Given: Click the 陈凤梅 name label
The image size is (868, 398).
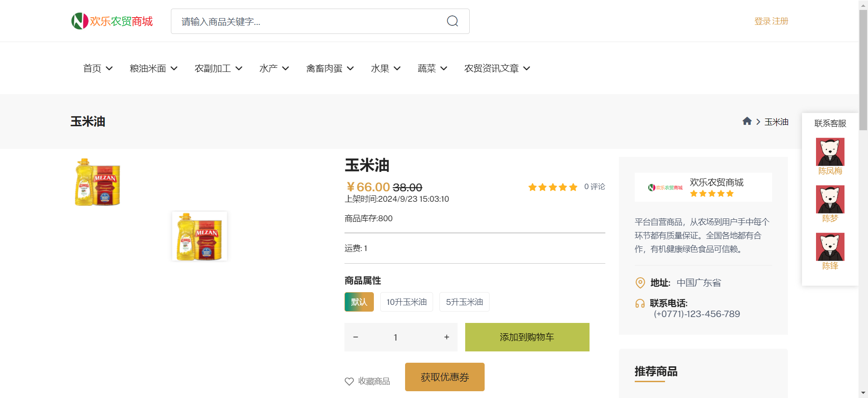Looking at the screenshot, I should [830, 171].
